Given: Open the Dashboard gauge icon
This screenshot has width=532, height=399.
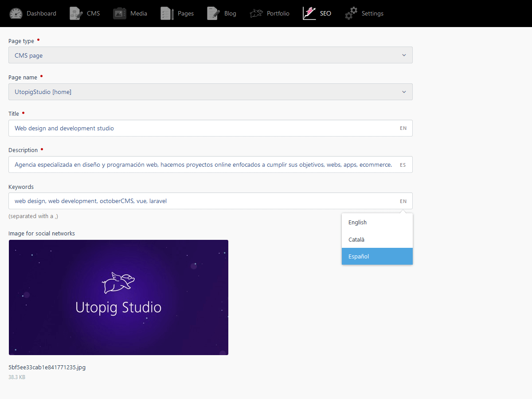Looking at the screenshot, I should (16, 13).
